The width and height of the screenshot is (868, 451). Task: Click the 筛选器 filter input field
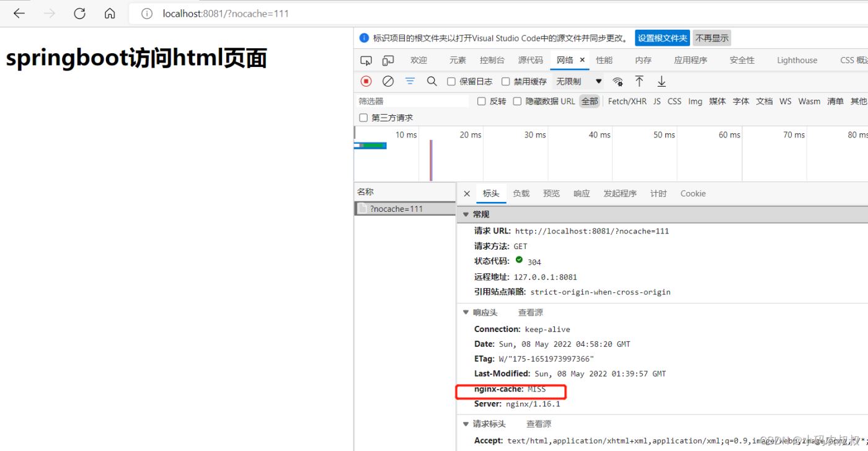click(412, 101)
